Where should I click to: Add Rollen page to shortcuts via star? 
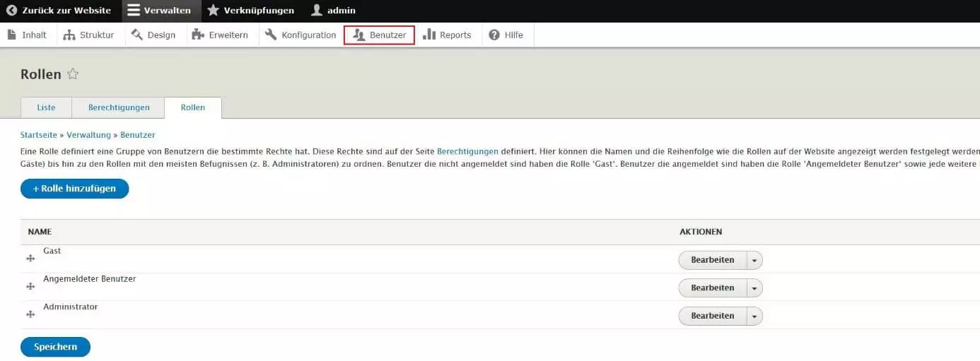pyautogui.click(x=72, y=74)
